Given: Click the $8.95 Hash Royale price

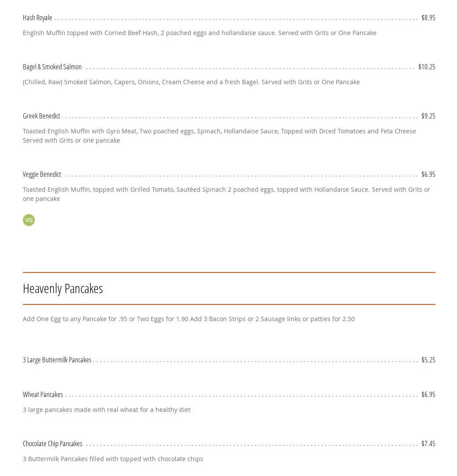Looking at the screenshot, I should tap(428, 18).
